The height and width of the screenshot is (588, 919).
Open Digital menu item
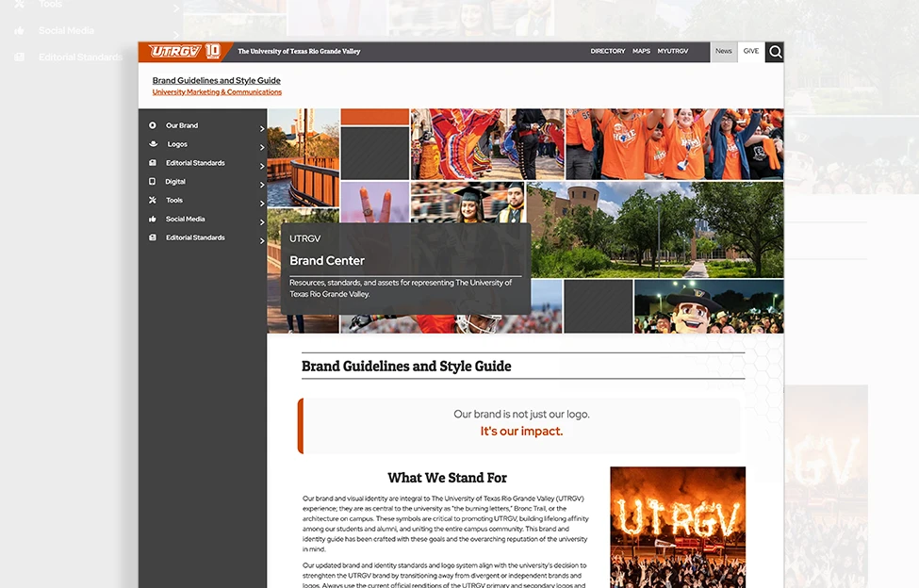coord(175,182)
